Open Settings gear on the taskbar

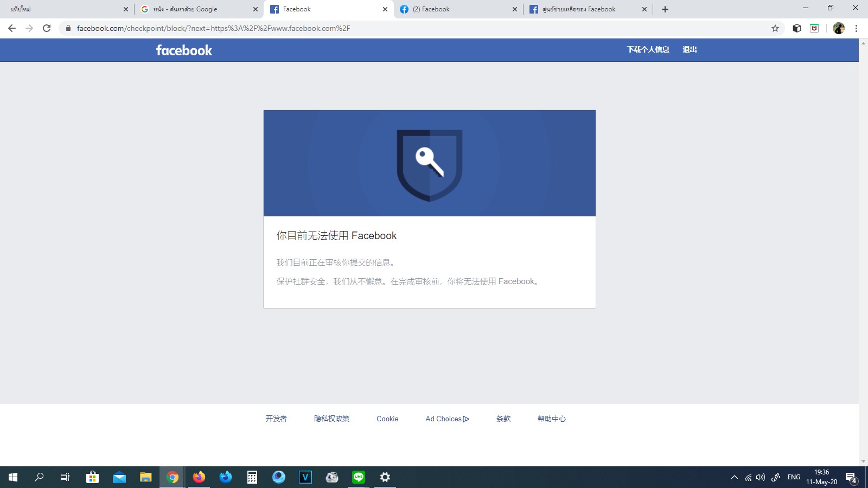(x=385, y=477)
